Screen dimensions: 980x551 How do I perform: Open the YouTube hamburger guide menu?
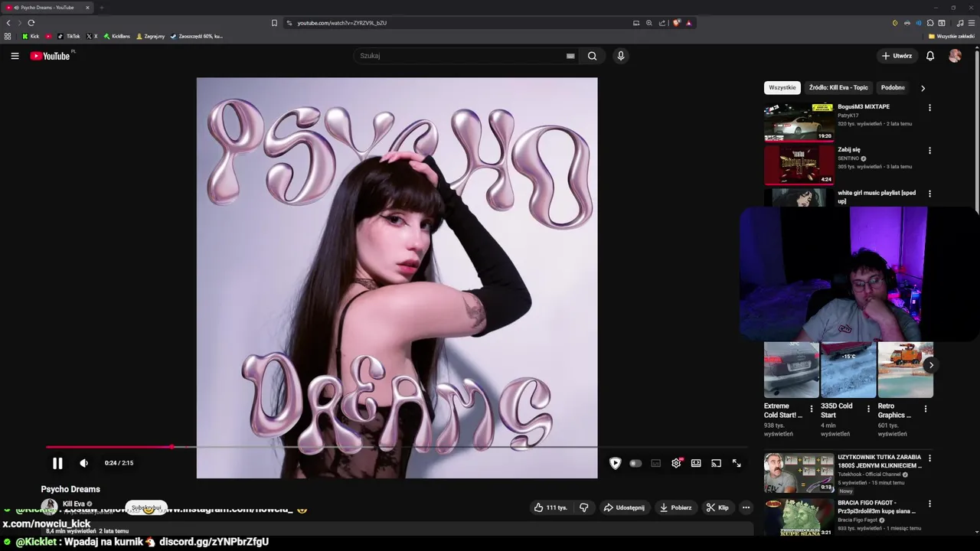click(15, 56)
